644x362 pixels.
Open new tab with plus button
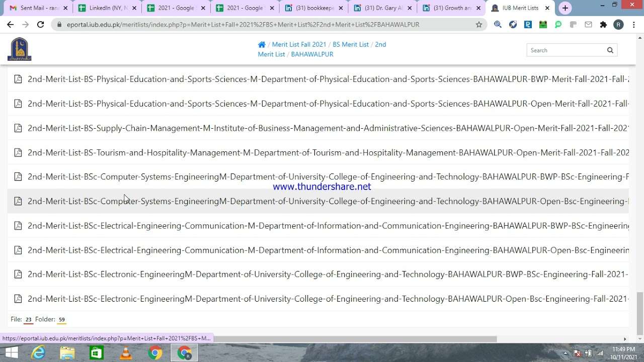(565, 8)
